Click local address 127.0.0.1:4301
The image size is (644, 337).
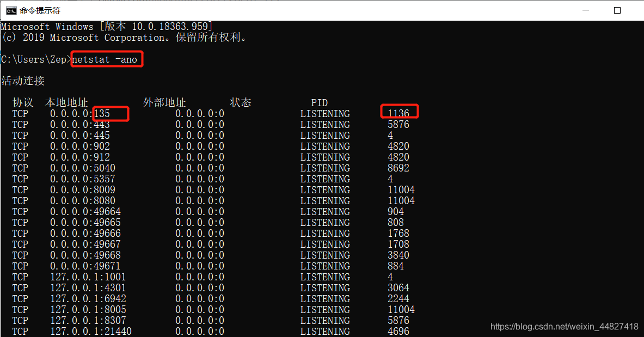[x=88, y=287]
